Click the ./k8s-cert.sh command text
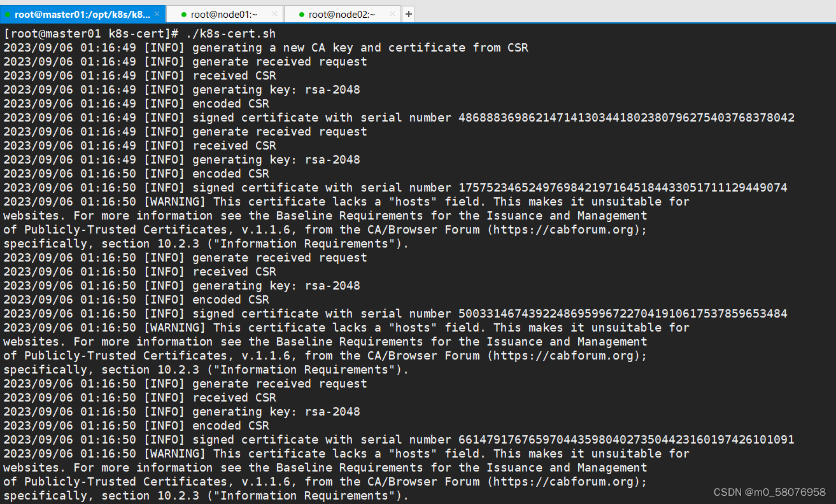This screenshot has height=504, width=836. click(231, 34)
